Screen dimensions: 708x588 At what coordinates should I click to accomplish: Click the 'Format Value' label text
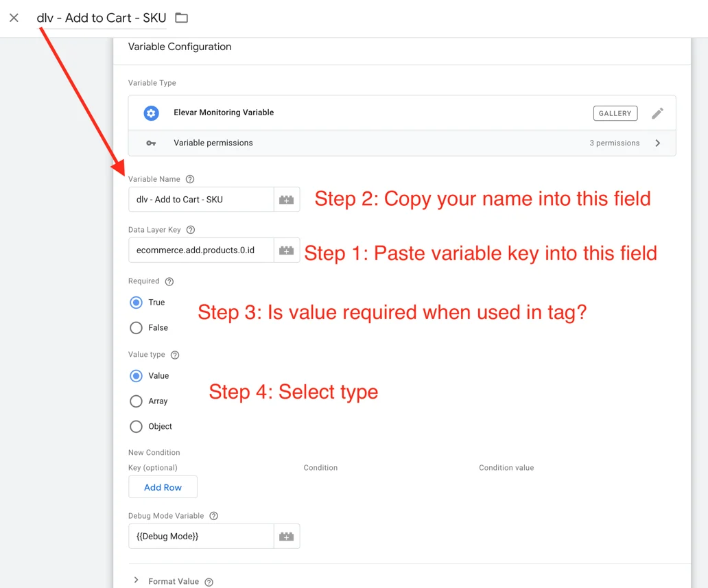(x=174, y=582)
